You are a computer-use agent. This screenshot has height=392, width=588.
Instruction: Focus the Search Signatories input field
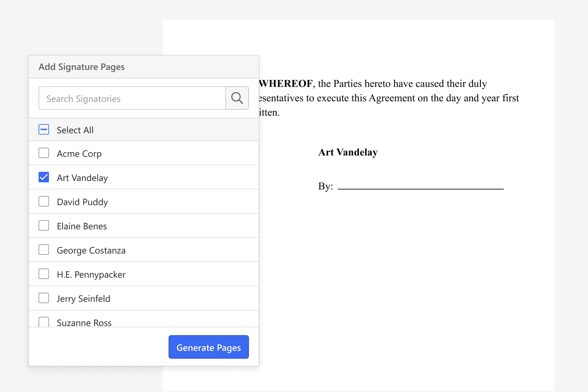(x=132, y=98)
